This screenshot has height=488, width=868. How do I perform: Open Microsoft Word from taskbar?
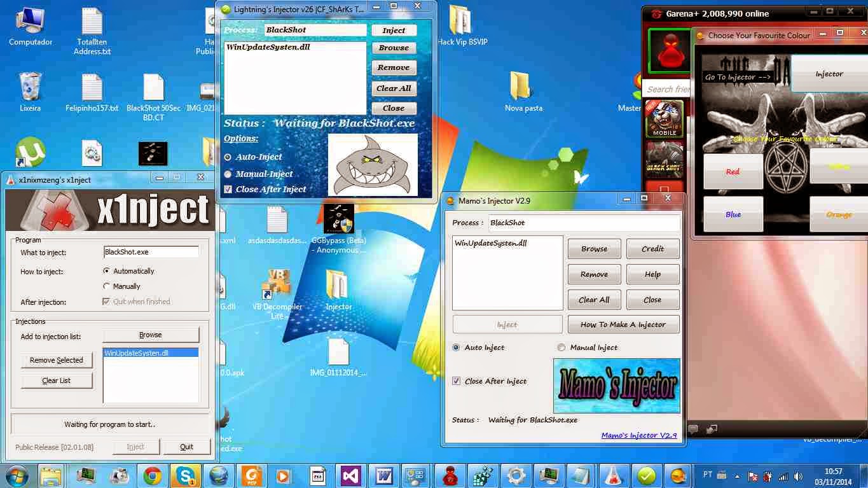[384, 475]
